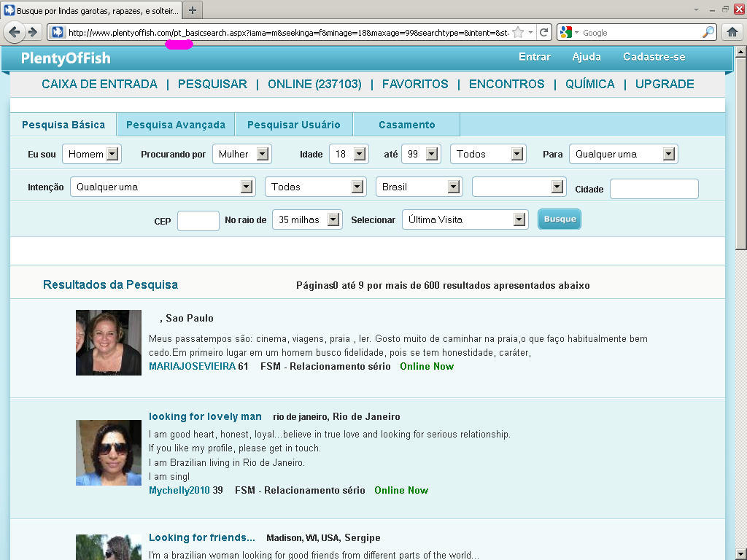Switch to Casamento tab

coord(407,125)
